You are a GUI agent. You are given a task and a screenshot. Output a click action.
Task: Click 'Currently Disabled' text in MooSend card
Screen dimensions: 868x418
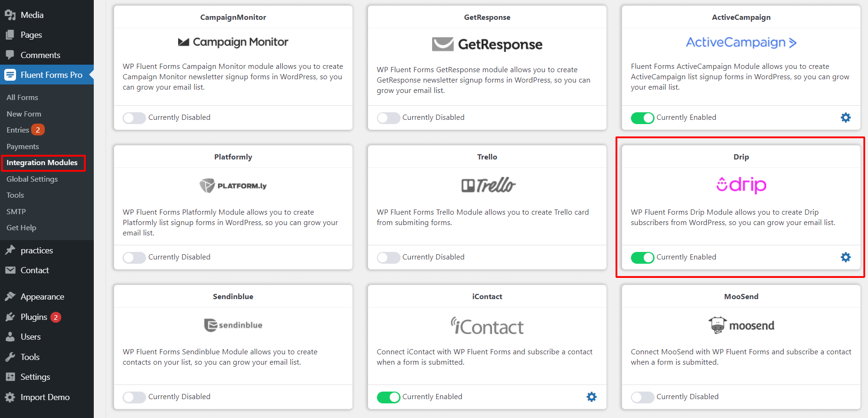(x=688, y=397)
